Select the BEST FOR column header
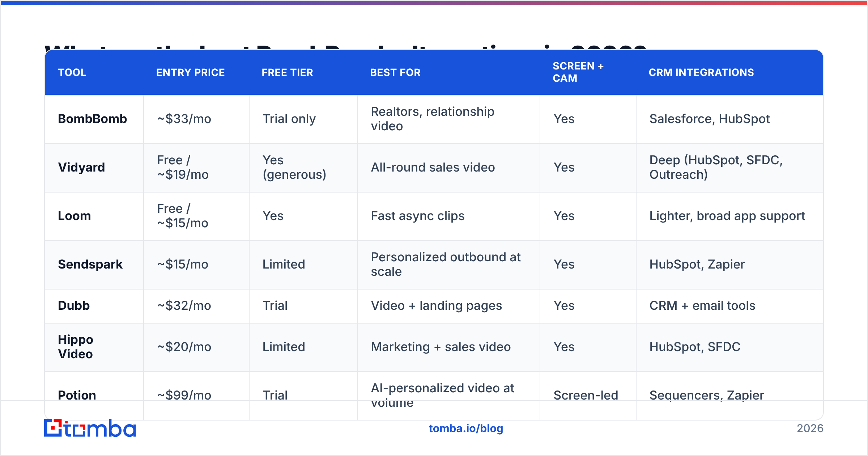 click(395, 72)
